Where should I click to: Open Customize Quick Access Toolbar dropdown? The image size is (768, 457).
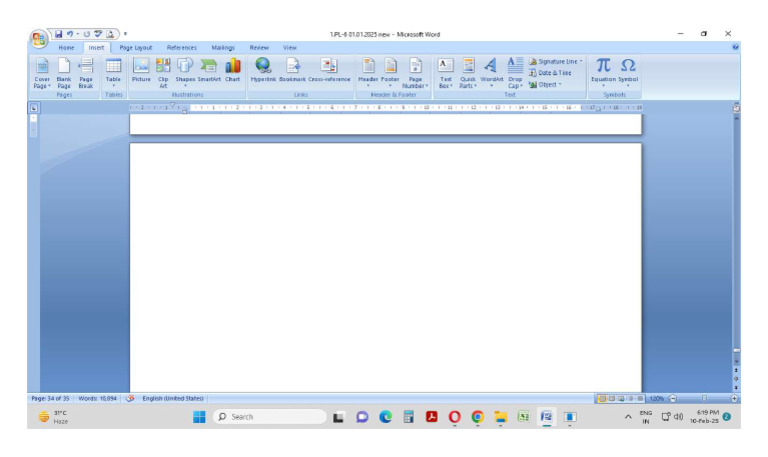[125, 34]
